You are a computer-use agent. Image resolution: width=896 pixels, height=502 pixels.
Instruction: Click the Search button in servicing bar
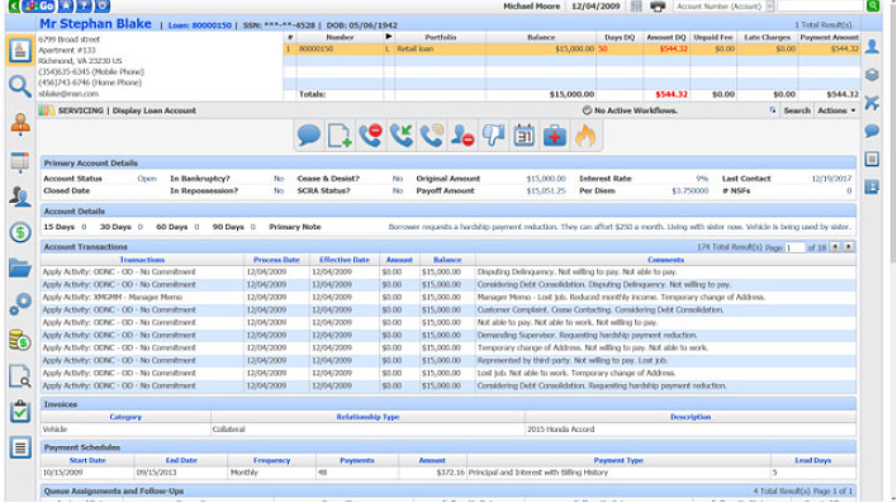pos(796,110)
